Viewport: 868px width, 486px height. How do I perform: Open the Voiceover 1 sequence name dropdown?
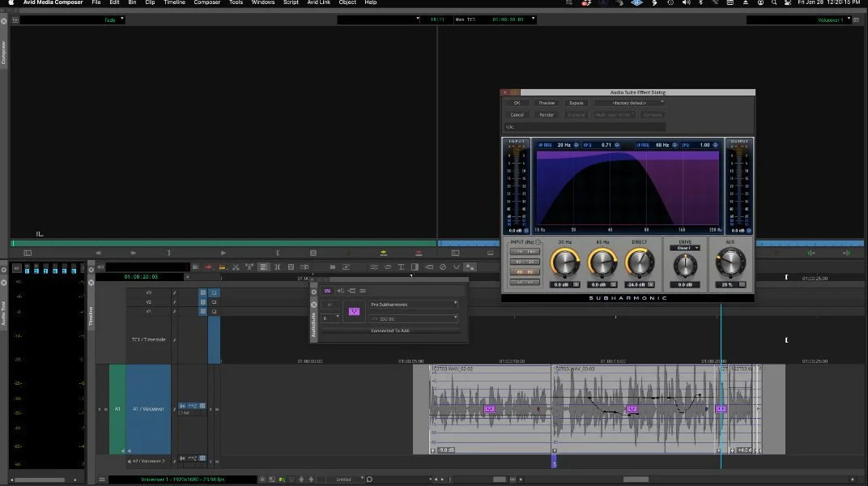(x=799, y=20)
